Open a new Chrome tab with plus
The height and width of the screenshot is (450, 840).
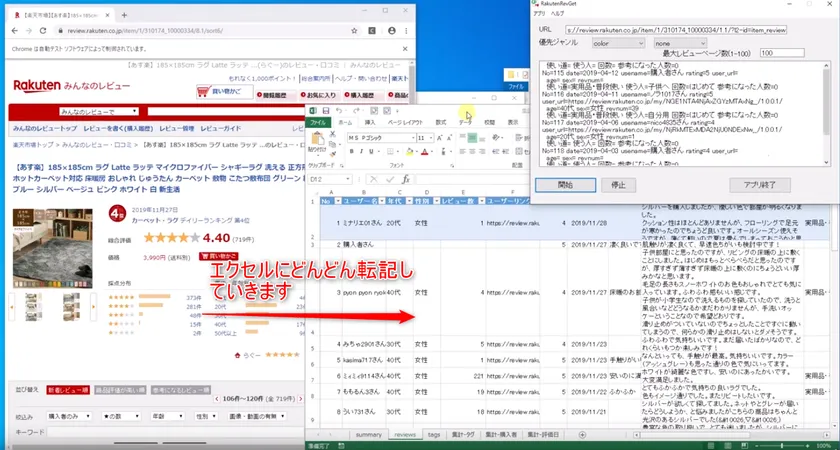(x=124, y=15)
